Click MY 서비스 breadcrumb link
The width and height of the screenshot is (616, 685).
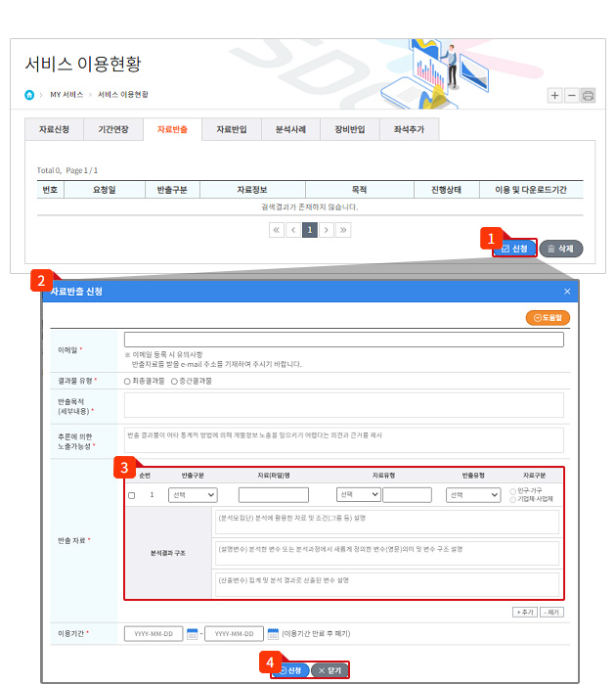(x=66, y=94)
